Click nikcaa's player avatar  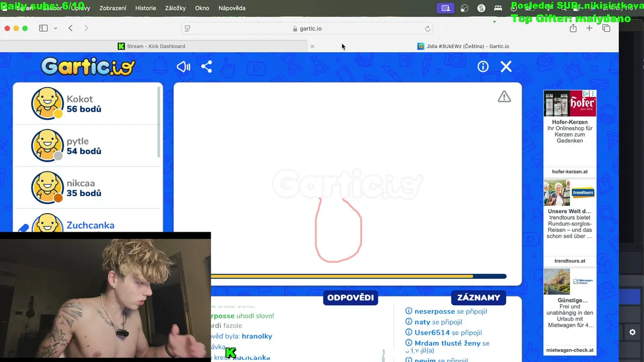click(x=47, y=188)
